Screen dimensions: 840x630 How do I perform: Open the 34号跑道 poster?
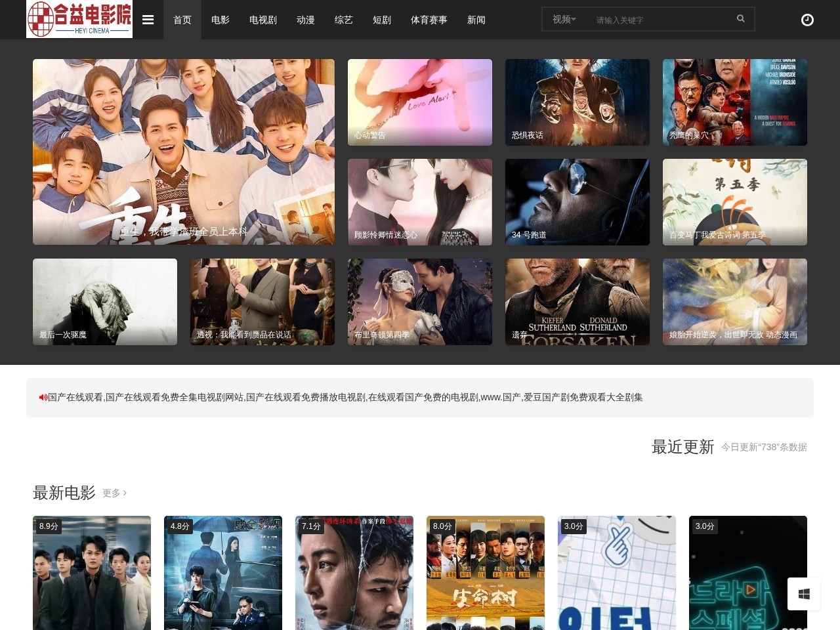pos(577,202)
